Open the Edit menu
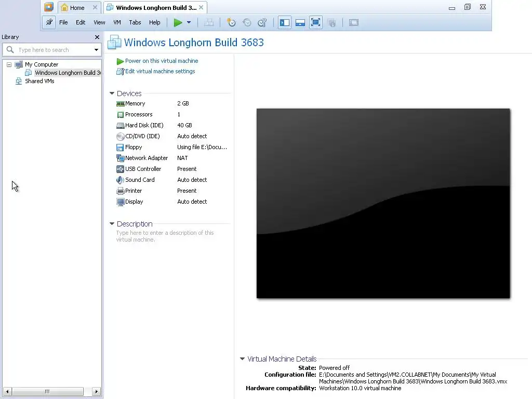Image resolution: width=532 pixels, height=399 pixels. point(81,22)
